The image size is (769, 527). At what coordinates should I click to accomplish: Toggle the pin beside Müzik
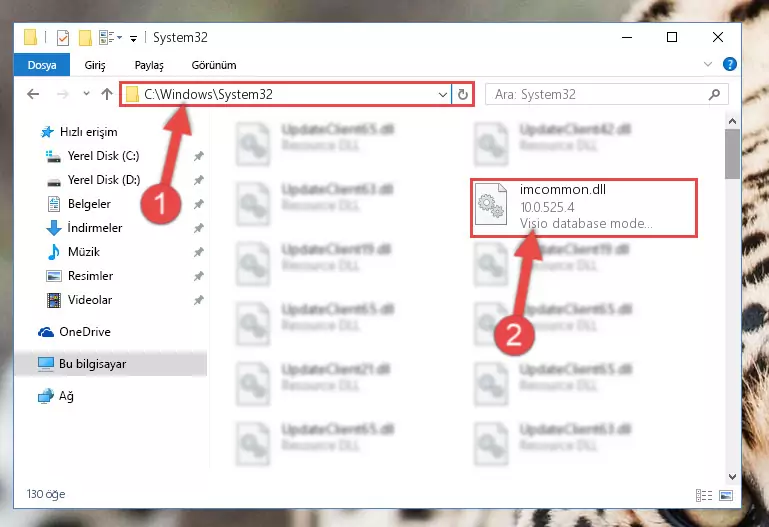(x=198, y=252)
